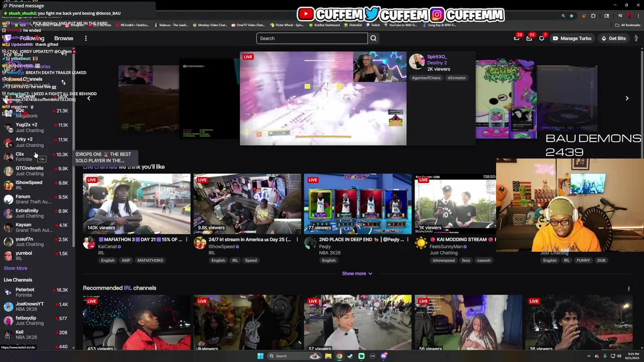Click Show More in followed sidebar
The image size is (644, 362).
coord(16,268)
